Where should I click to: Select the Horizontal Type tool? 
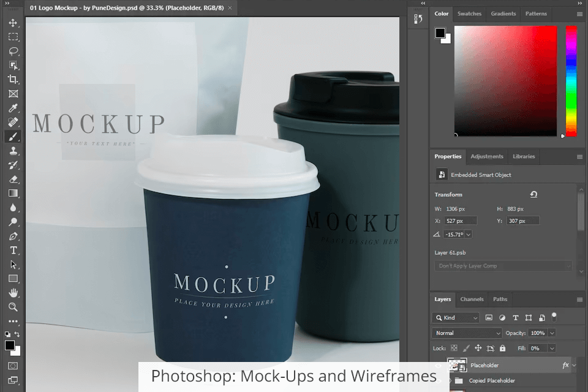[x=13, y=250]
